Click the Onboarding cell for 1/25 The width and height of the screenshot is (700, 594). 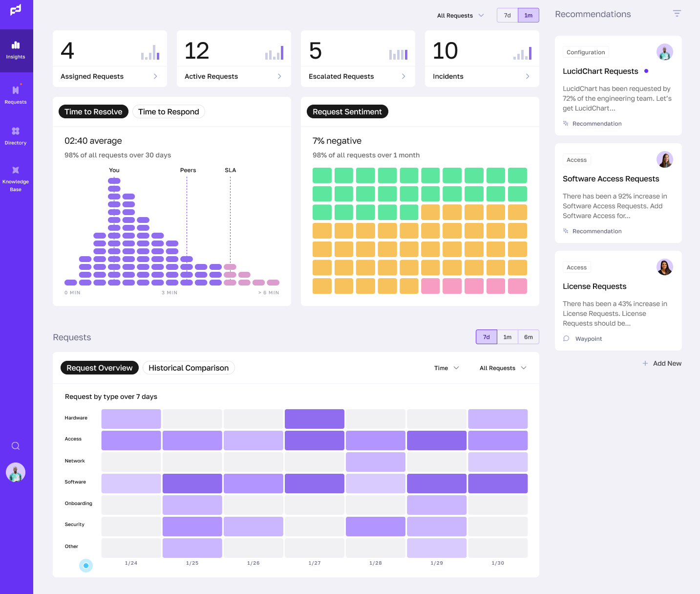pyautogui.click(x=192, y=505)
